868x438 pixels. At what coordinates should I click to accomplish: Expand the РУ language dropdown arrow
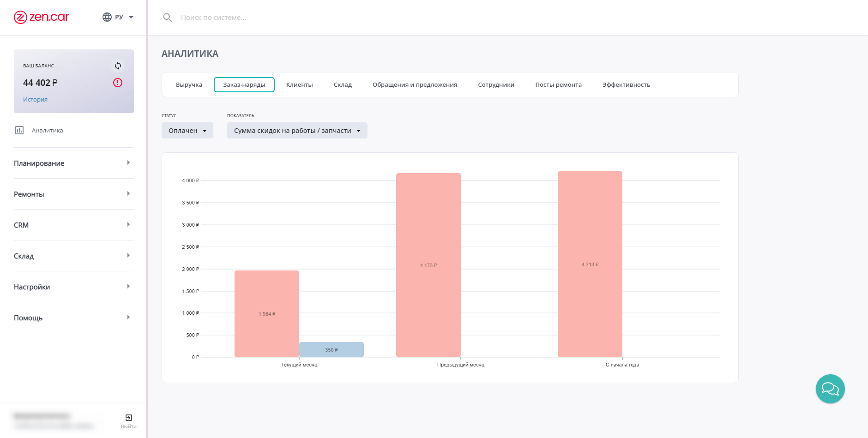coord(131,17)
